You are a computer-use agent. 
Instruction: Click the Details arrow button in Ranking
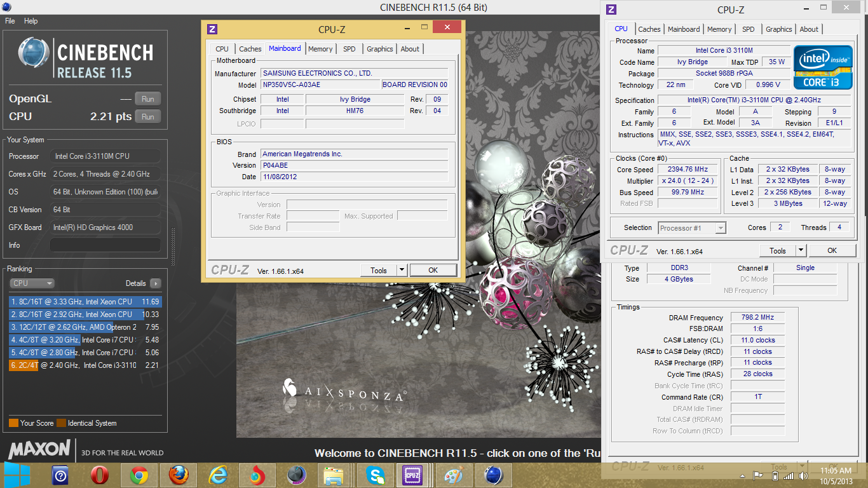[155, 283]
